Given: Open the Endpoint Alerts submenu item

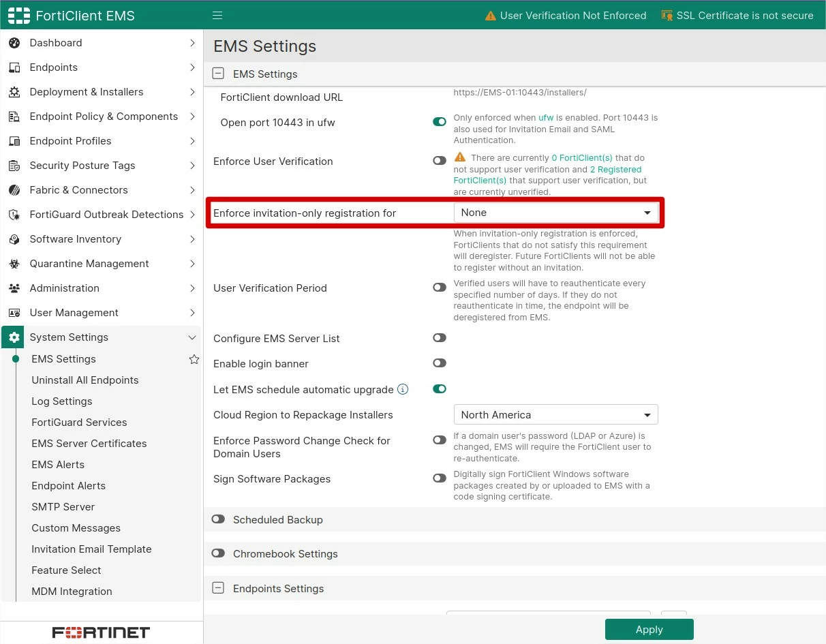Looking at the screenshot, I should [69, 486].
